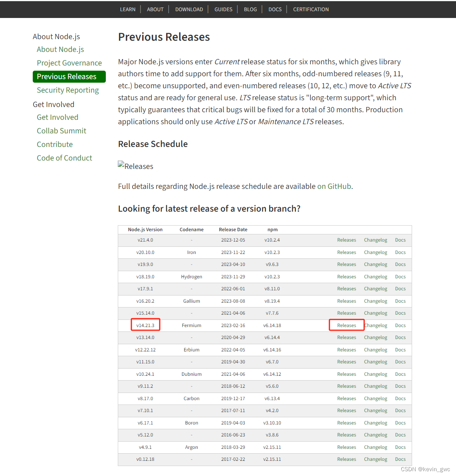
Task: Open Docs for v0.12.18
Action: (400, 459)
